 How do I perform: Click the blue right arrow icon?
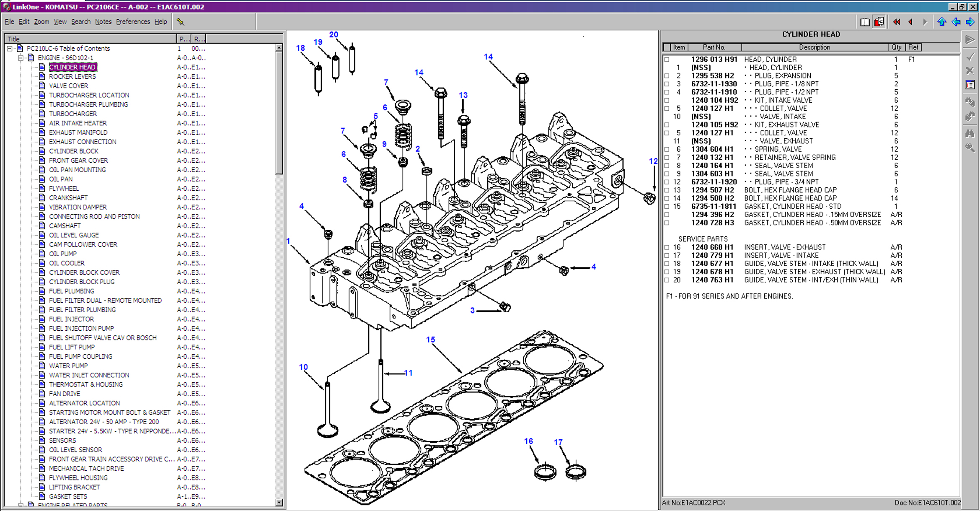click(970, 22)
